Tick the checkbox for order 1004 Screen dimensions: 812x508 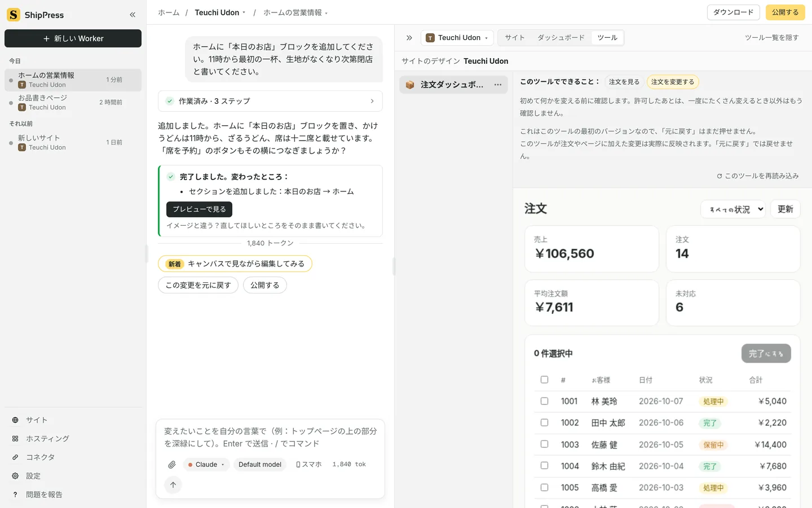544,466
